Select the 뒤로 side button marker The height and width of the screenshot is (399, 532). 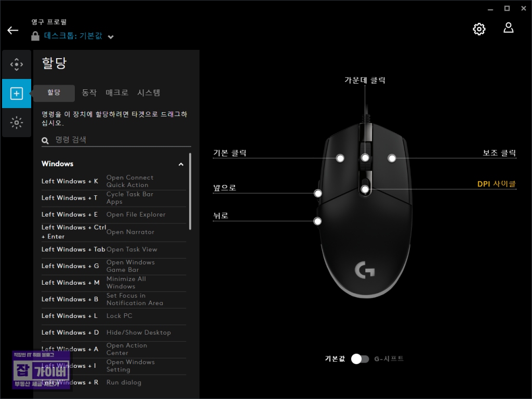click(x=317, y=221)
